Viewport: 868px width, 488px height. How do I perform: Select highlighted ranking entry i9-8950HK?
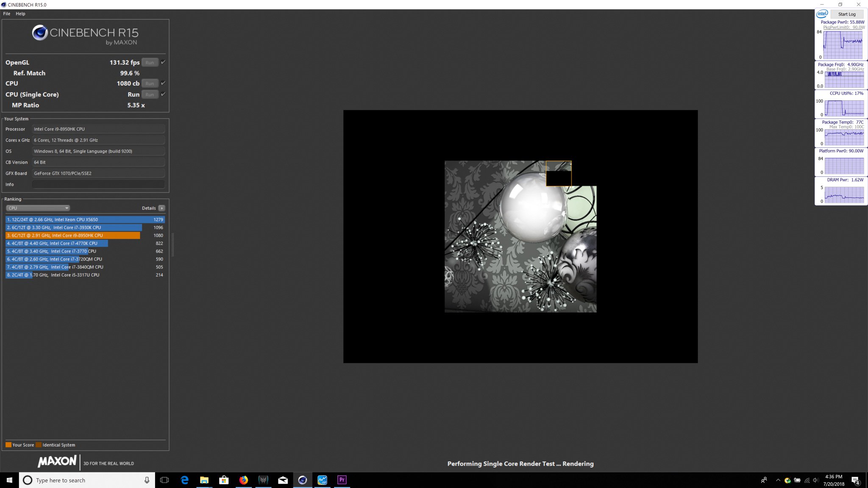(x=85, y=236)
